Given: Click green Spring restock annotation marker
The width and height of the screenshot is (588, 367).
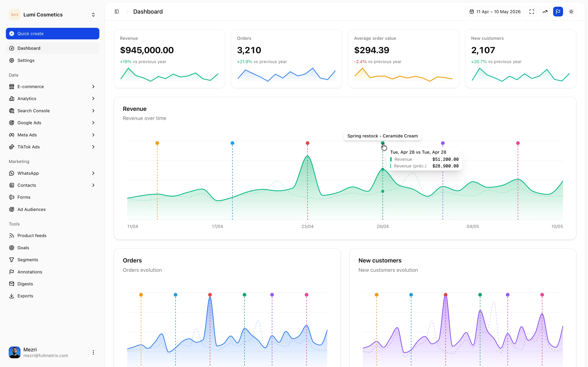Looking at the screenshot, I should pos(383,143).
